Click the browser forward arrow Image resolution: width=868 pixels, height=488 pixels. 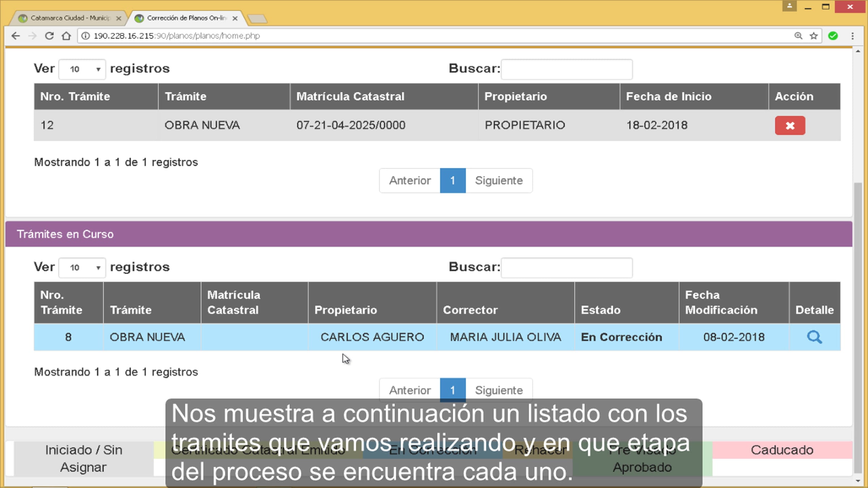33,36
